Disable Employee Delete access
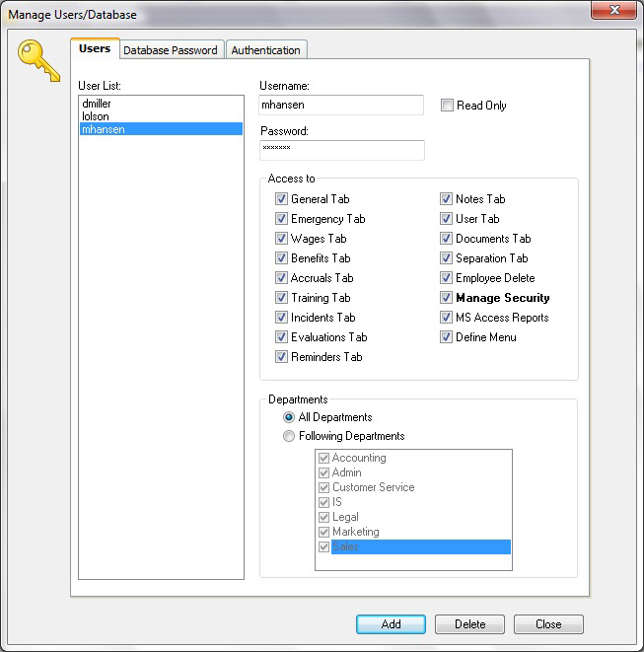This screenshot has height=652, width=644. click(x=447, y=278)
